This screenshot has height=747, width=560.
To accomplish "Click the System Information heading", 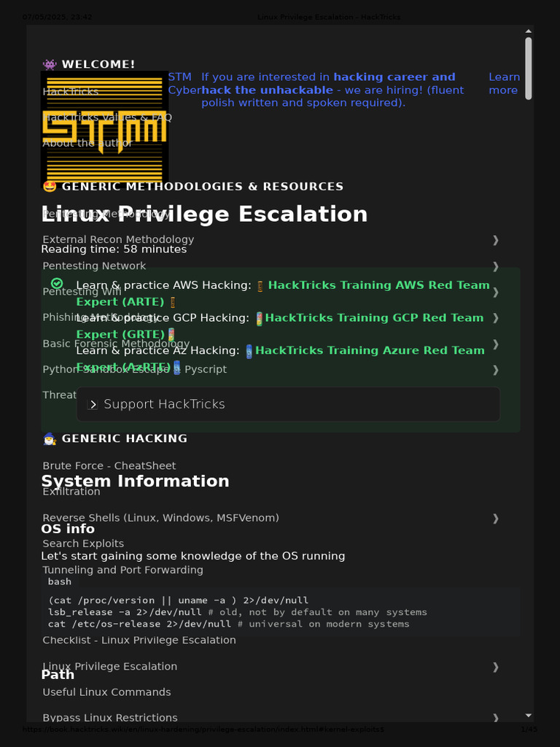I will (x=135, y=481).
